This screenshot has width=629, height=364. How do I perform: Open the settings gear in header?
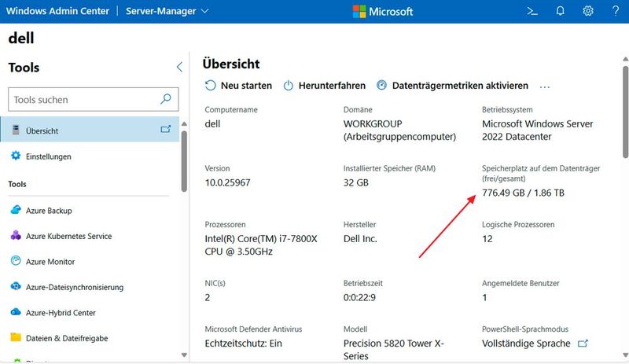(x=587, y=11)
